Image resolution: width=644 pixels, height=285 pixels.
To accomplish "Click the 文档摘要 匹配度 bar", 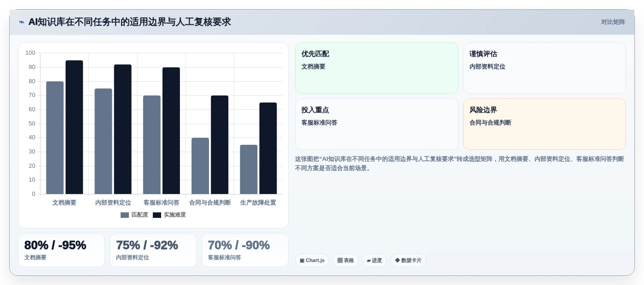I will point(55,138).
